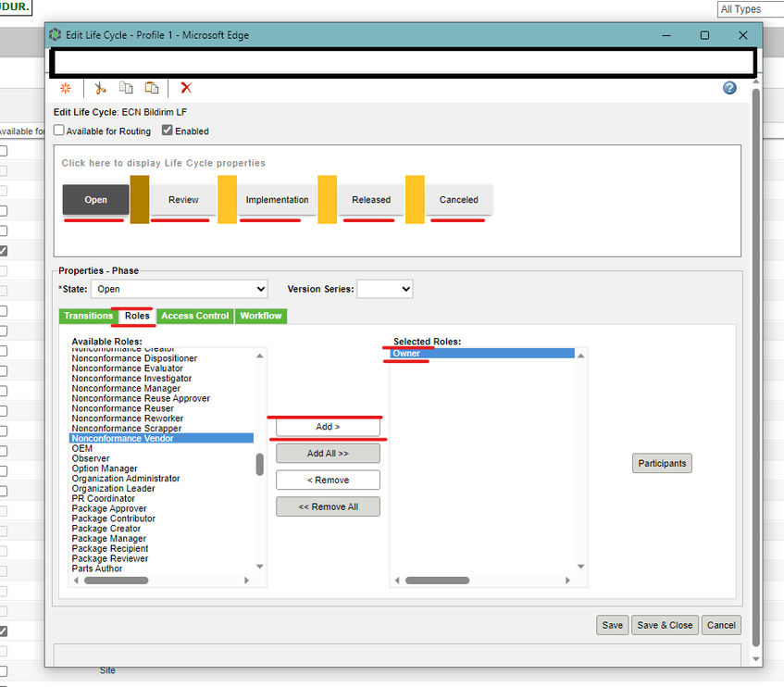Open the State dropdown

179,289
